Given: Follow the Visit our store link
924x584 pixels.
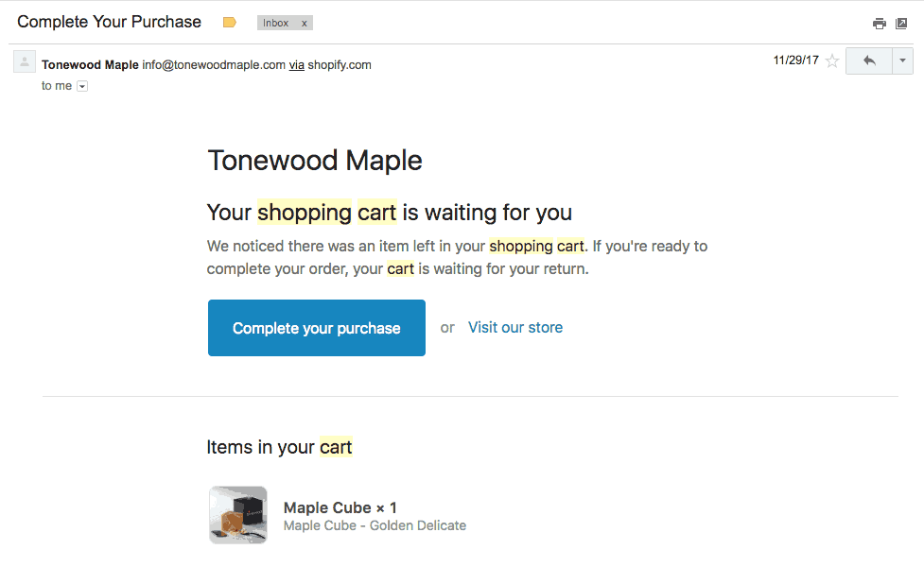Looking at the screenshot, I should point(515,328).
